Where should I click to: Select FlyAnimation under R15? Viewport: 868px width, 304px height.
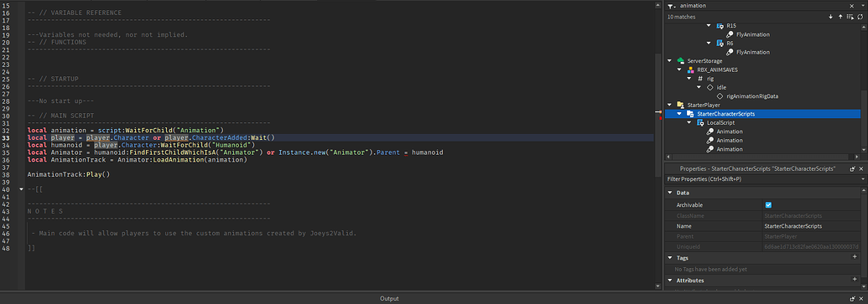click(x=753, y=34)
